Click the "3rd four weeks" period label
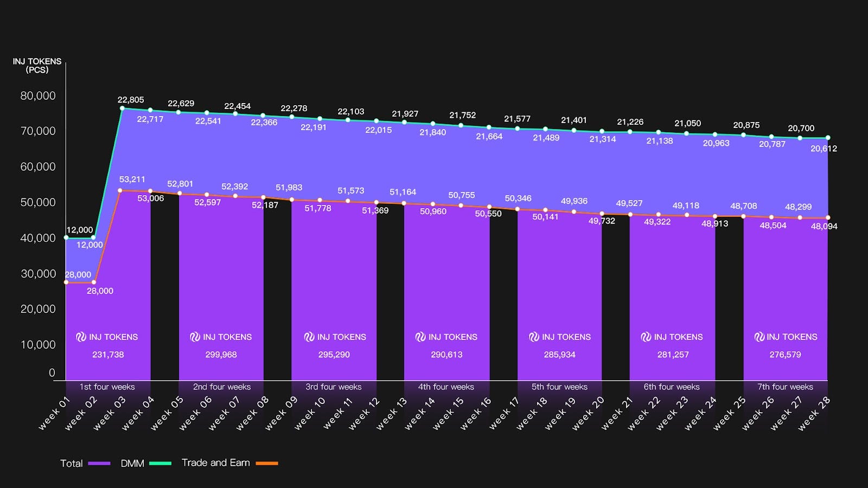868x488 pixels. (x=334, y=387)
